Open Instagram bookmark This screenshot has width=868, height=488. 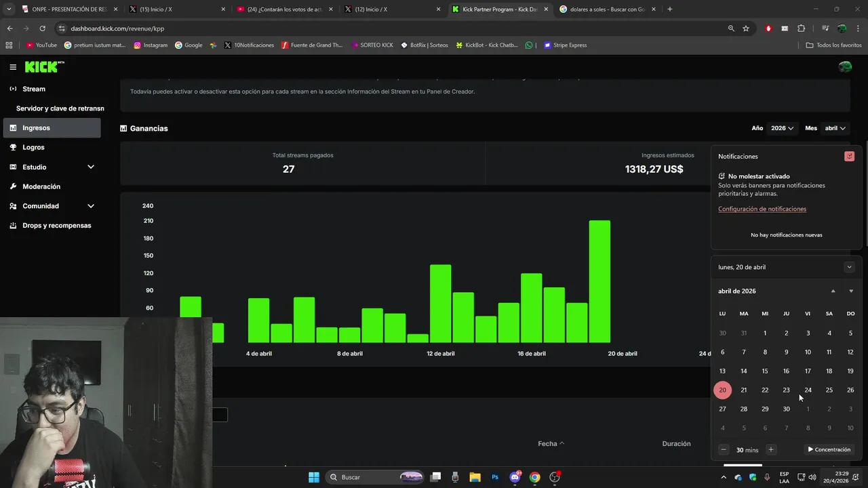151,45
